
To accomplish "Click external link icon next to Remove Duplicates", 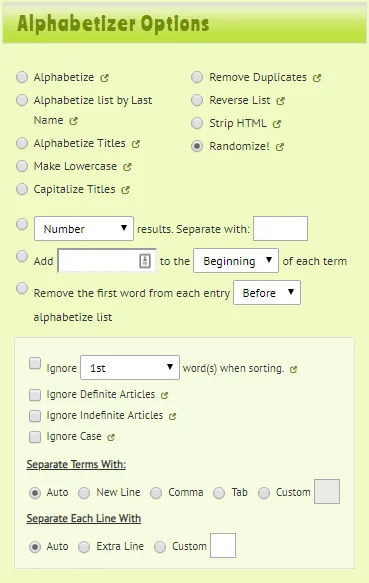I will [x=317, y=78].
